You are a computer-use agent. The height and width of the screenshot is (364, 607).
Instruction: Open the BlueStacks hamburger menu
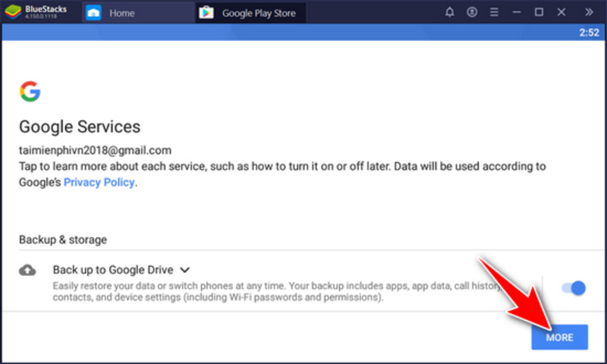click(495, 12)
